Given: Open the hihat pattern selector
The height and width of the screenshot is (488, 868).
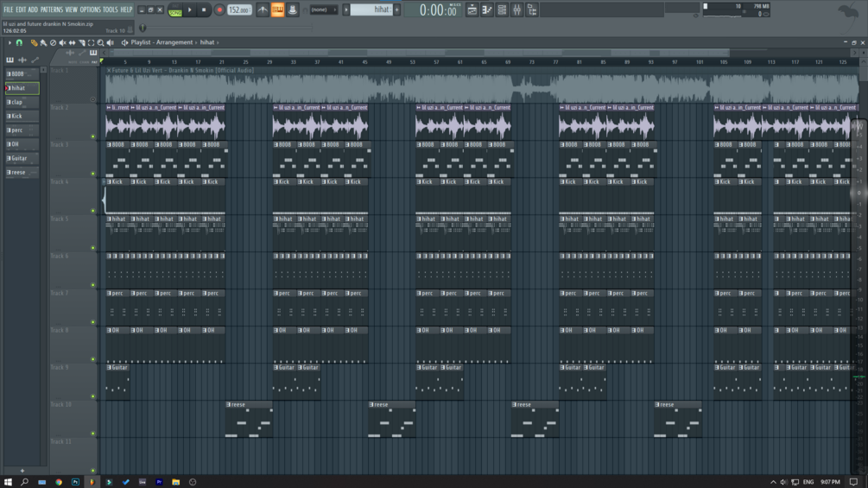Looking at the screenshot, I should (x=371, y=10).
